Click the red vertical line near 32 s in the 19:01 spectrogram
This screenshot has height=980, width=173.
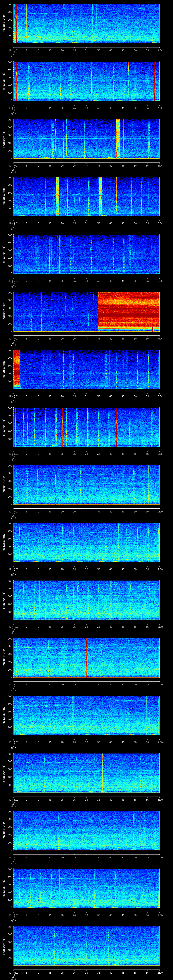click(93, 24)
